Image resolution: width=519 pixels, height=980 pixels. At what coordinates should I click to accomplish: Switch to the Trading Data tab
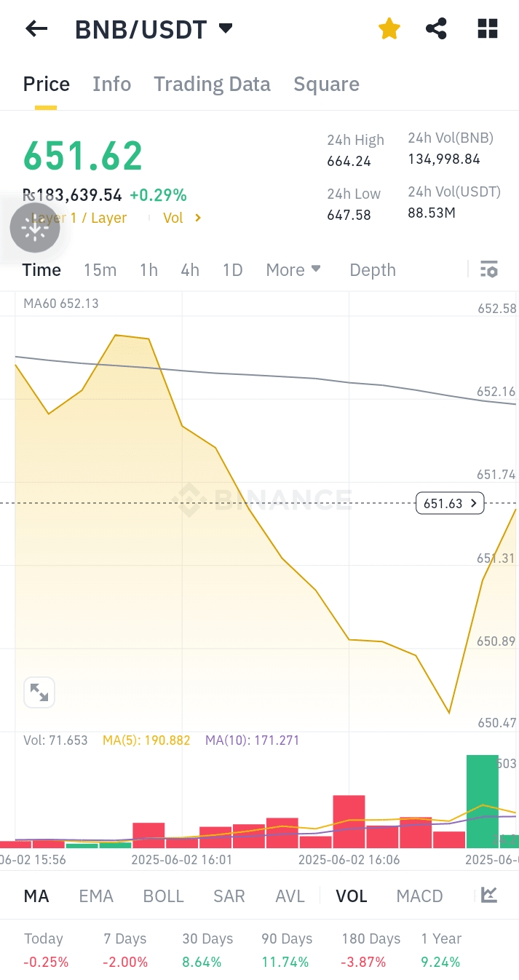212,84
